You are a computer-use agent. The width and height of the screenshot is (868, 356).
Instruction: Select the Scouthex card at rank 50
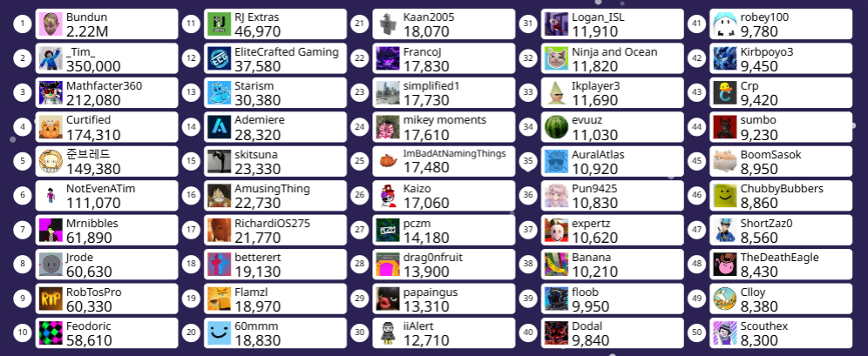781,332
